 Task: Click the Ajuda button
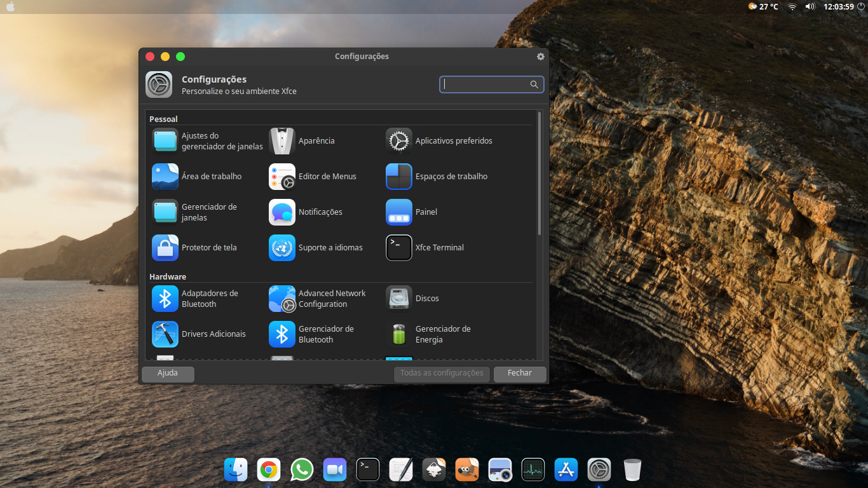click(168, 374)
